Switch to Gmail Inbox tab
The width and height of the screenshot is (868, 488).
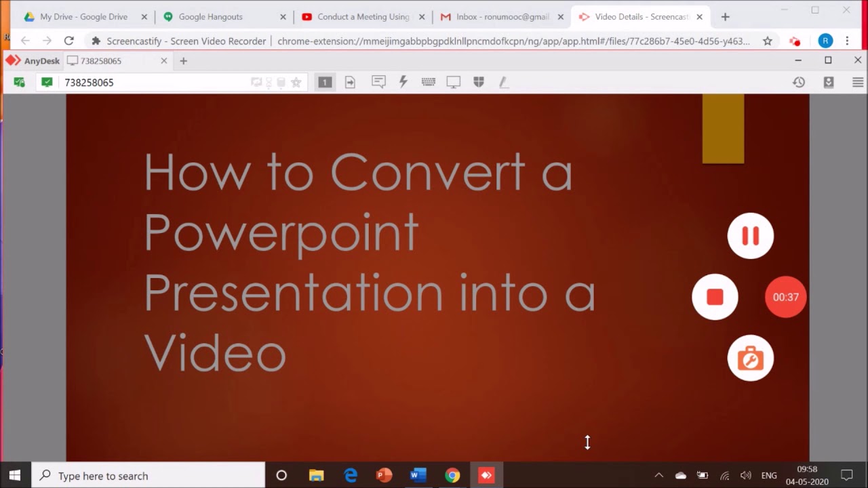click(x=502, y=17)
